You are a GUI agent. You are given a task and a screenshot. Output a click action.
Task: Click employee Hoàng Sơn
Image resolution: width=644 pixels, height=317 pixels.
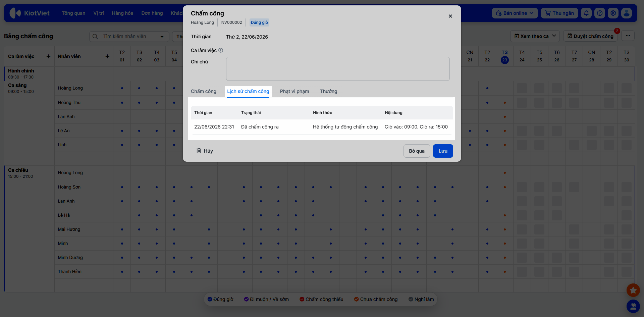pos(69,187)
